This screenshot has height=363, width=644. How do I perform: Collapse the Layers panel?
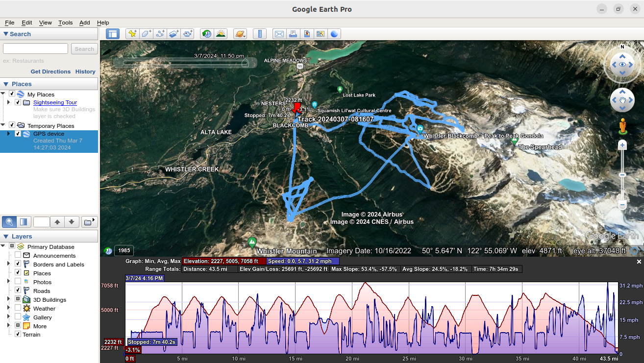tap(6, 237)
